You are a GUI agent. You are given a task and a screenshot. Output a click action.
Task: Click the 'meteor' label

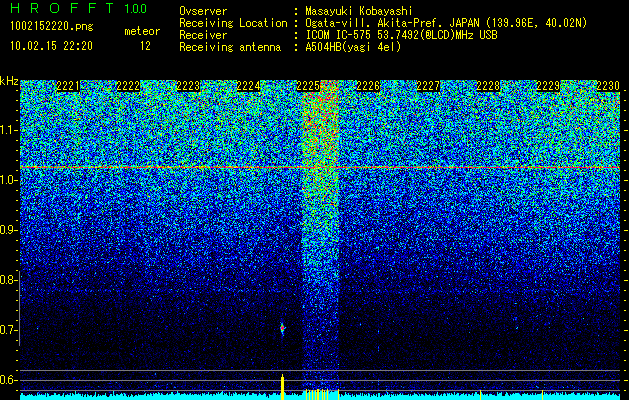pyautogui.click(x=142, y=31)
